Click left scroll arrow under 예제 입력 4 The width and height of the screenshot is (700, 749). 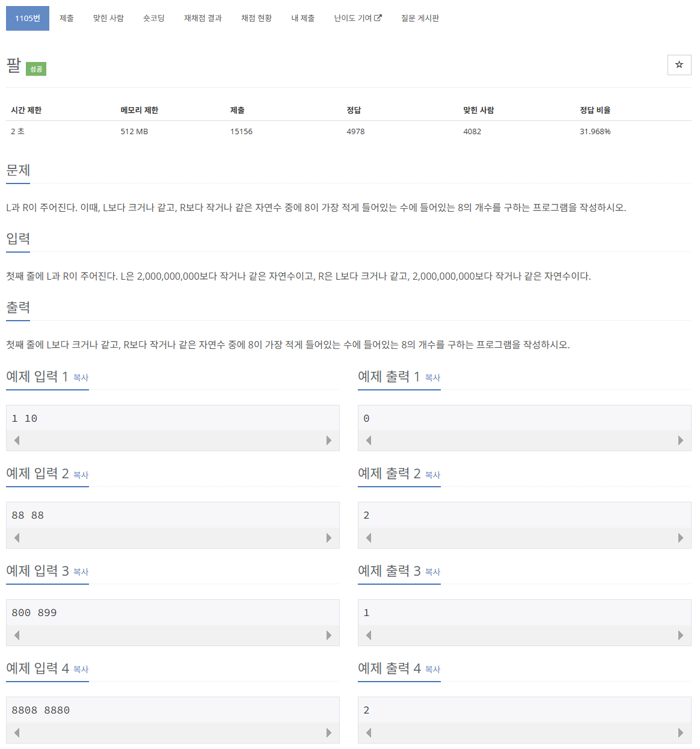pos(17,733)
